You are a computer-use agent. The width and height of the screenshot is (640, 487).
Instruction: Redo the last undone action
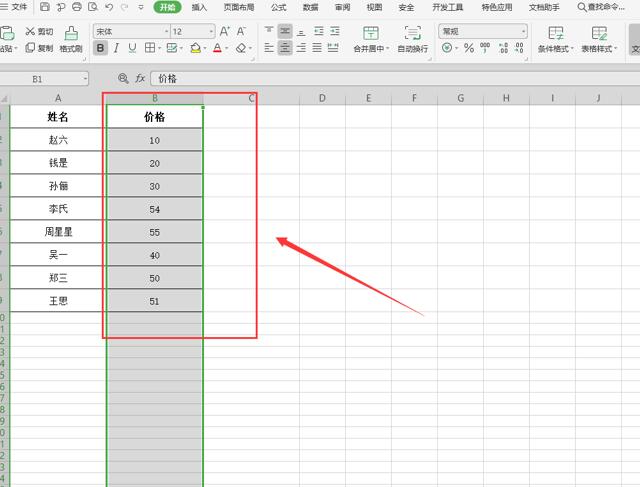[x=124, y=7]
